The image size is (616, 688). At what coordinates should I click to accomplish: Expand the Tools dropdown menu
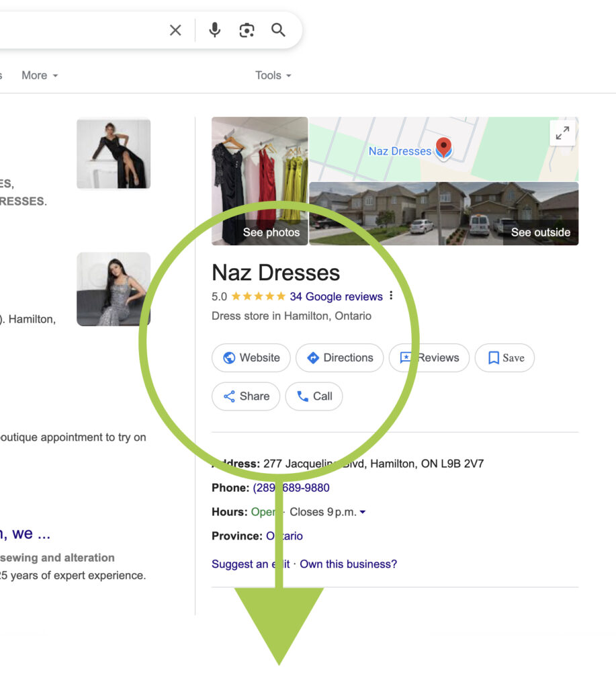[x=273, y=75]
